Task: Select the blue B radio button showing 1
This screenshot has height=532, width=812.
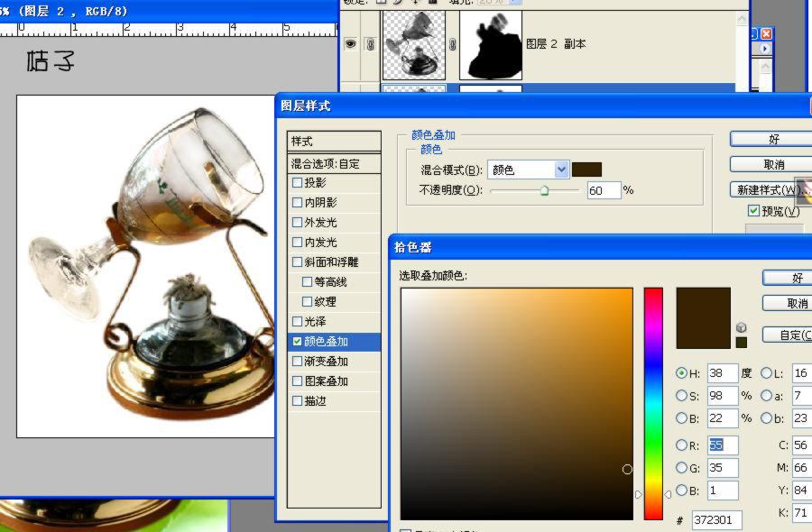Action: [681, 490]
